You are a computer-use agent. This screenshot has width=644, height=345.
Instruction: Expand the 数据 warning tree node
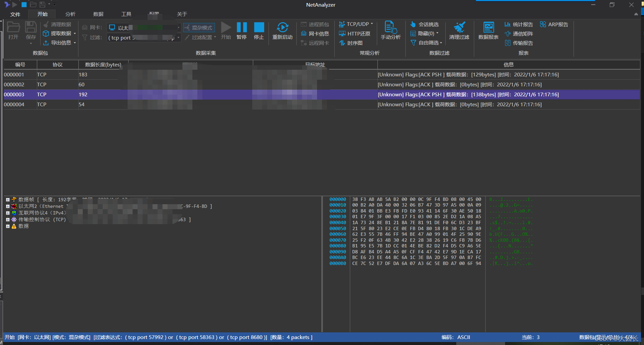pyautogui.click(x=8, y=226)
